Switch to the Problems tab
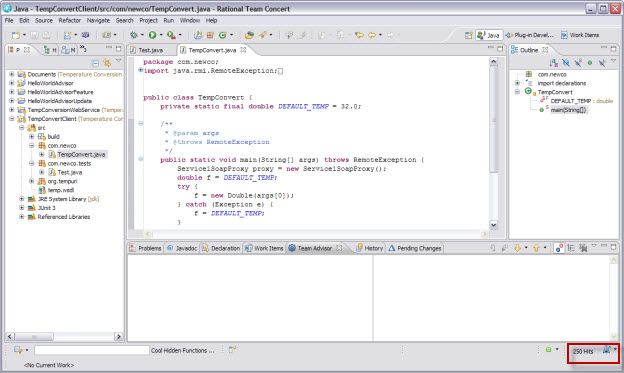The image size is (624, 373). (x=145, y=248)
